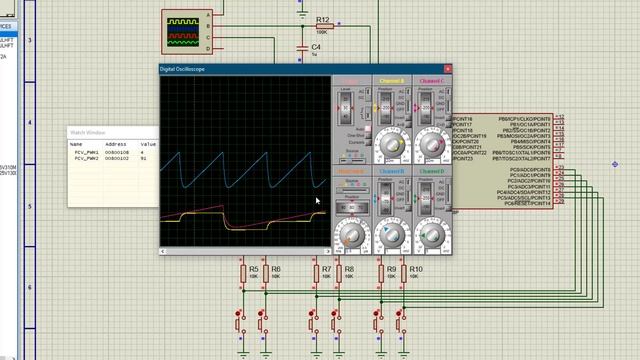
Task: Click the Trigger Level thumbwheel
Action: (346, 108)
